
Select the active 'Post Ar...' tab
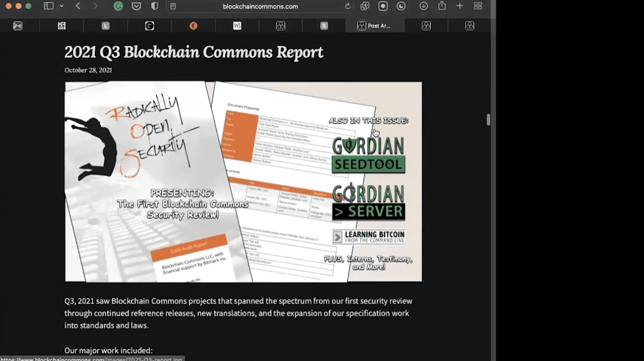coord(375,26)
